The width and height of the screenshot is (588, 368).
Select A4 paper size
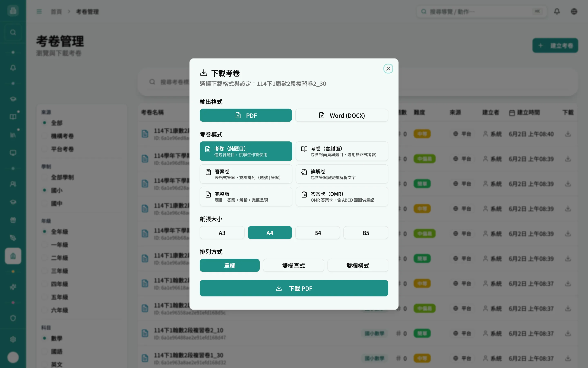270,233
